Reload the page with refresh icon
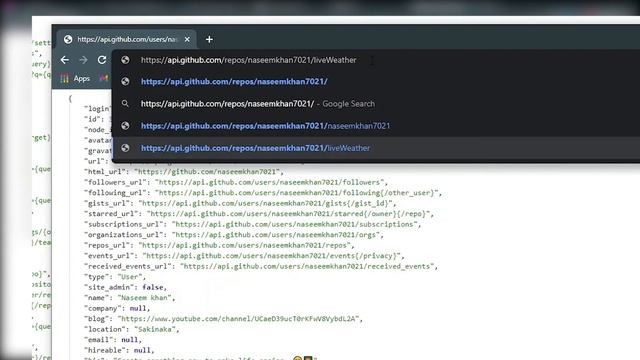The width and height of the screenshot is (640, 360). [102, 60]
